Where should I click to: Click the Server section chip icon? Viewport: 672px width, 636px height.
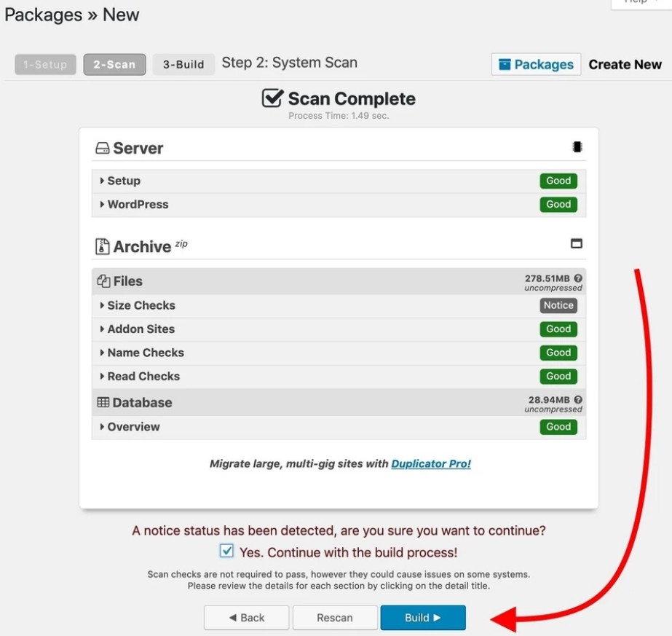pyautogui.click(x=577, y=147)
